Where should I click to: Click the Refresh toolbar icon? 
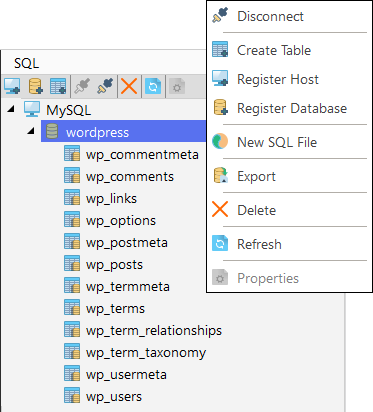(153, 86)
